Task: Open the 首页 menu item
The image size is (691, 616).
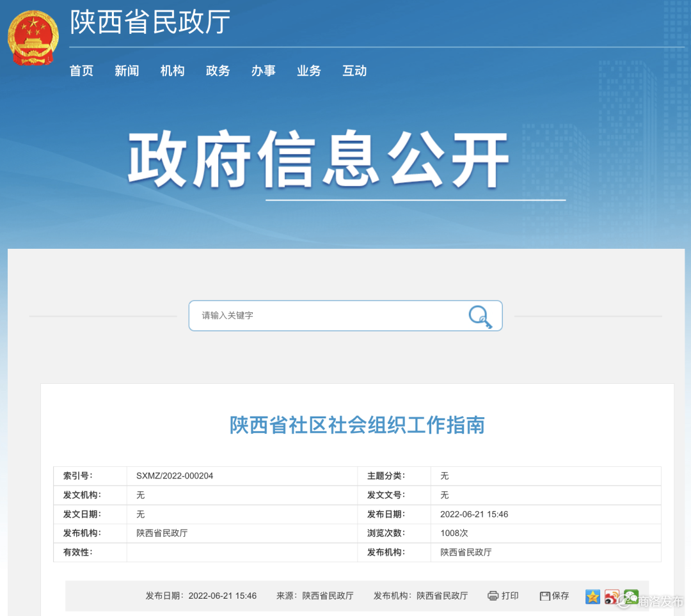Action: click(x=81, y=70)
